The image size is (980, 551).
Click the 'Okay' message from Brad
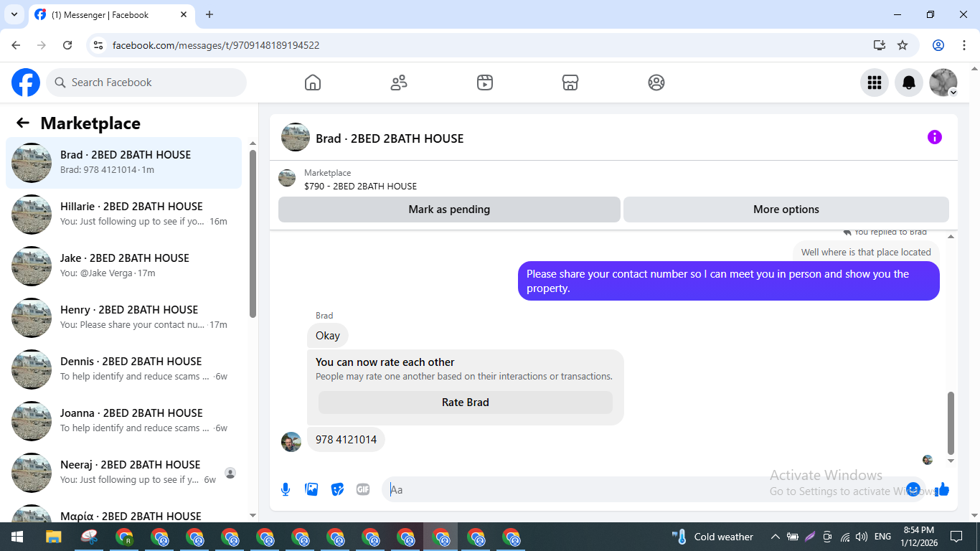[x=328, y=336]
